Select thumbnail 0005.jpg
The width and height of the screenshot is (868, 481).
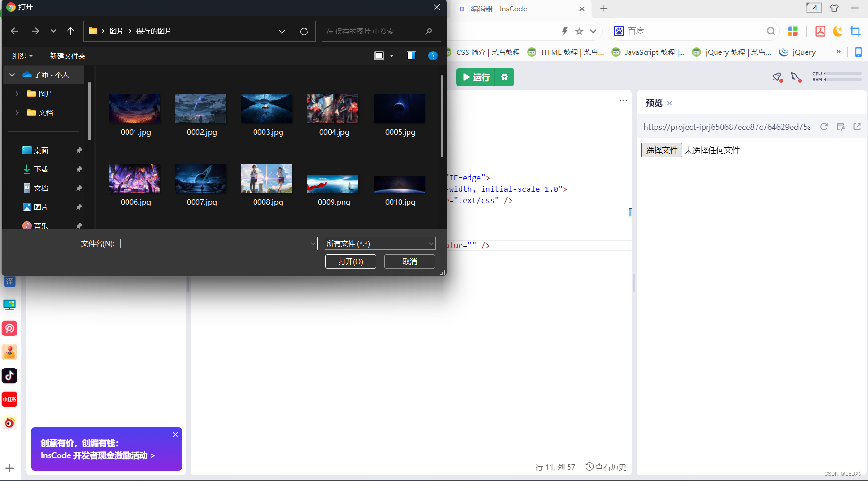click(399, 109)
